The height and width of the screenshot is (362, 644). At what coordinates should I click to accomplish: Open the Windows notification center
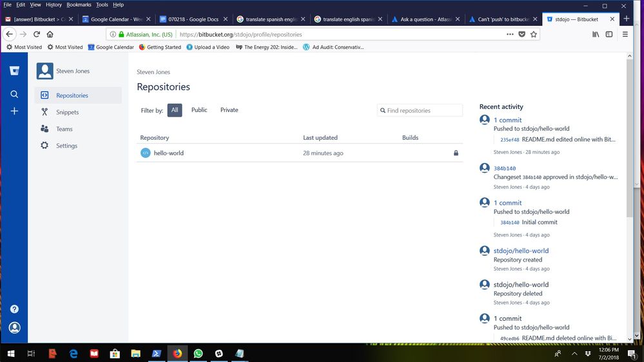[x=632, y=354]
